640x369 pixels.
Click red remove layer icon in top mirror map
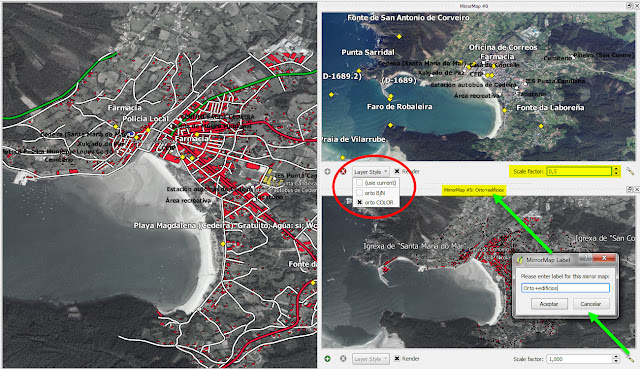point(343,171)
